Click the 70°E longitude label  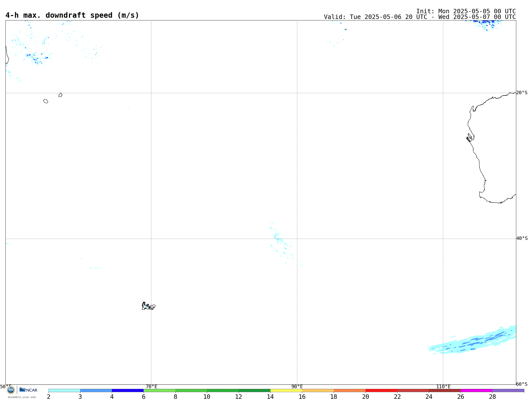(151, 387)
